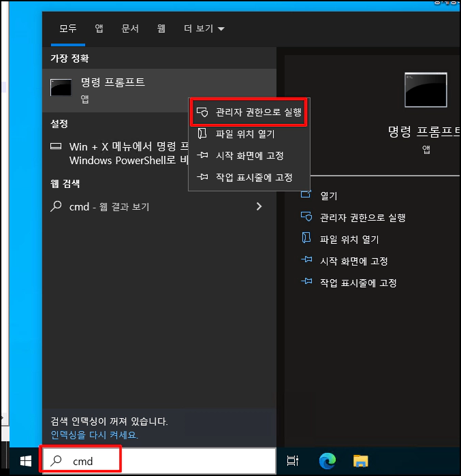Click the large Command Prompt preview thumbnail
Viewport: 461px width, 476px height.
pyautogui.click(x=426, y=90)
